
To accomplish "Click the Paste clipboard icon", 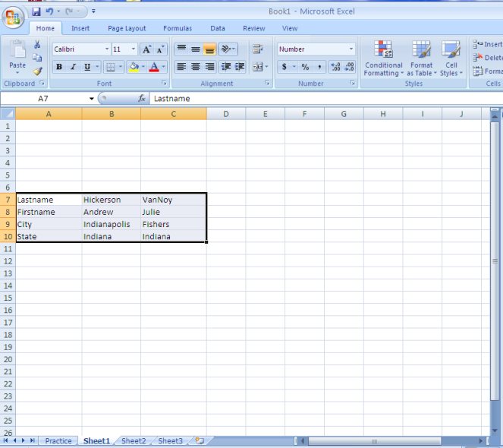I will pyautogui.click(x=17, y=49).
